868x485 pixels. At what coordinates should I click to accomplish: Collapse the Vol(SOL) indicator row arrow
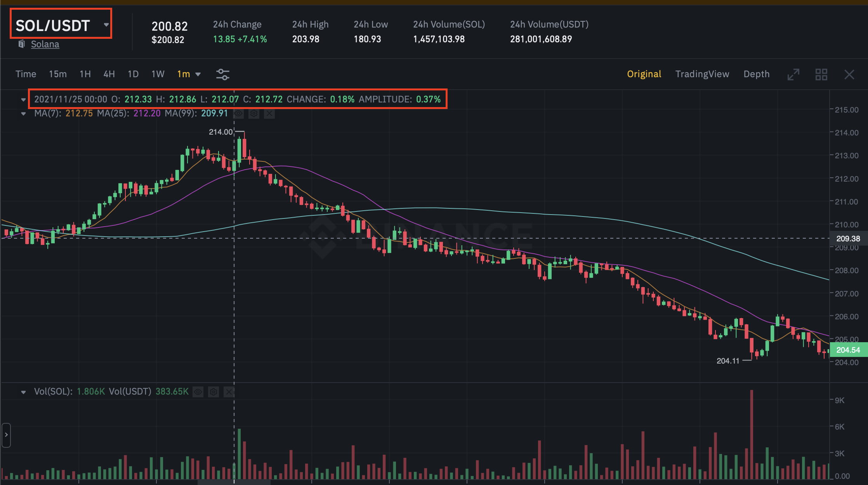(x=23, y=392)
